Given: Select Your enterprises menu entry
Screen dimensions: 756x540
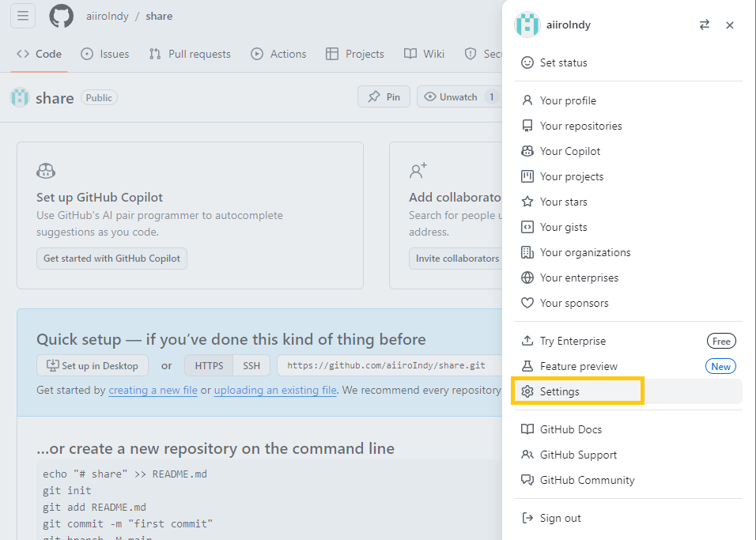Looking at the screenshot, I should pyautogui.click(x=629, y=278).
